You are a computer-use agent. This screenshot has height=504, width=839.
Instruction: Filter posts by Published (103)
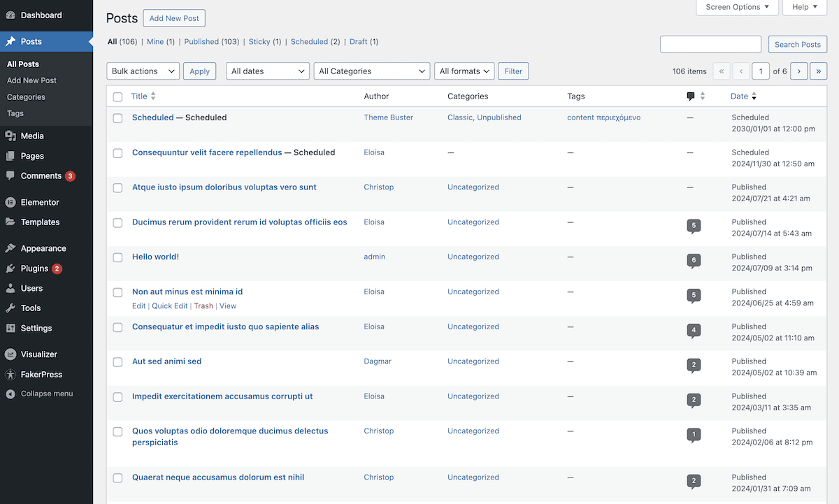201,41
